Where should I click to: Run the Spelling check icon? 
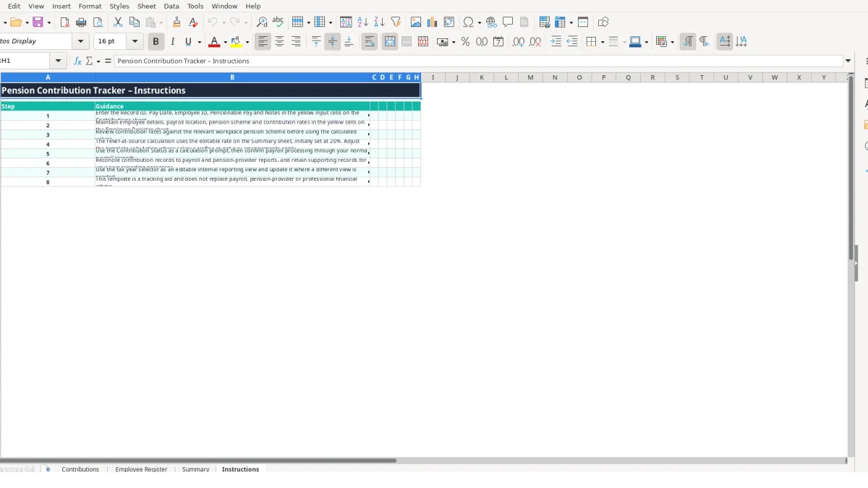[278, 22]
